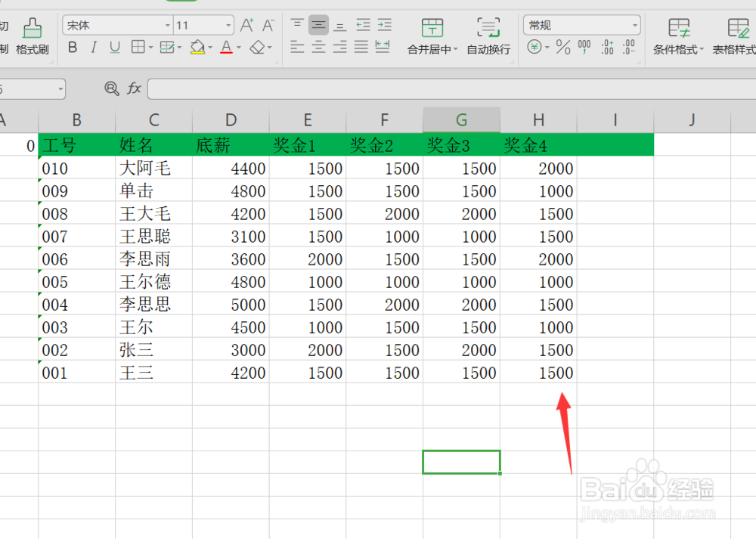This screenshot has width=756, height=539.
Task: Increase decimal places
Action: [608, 47]
